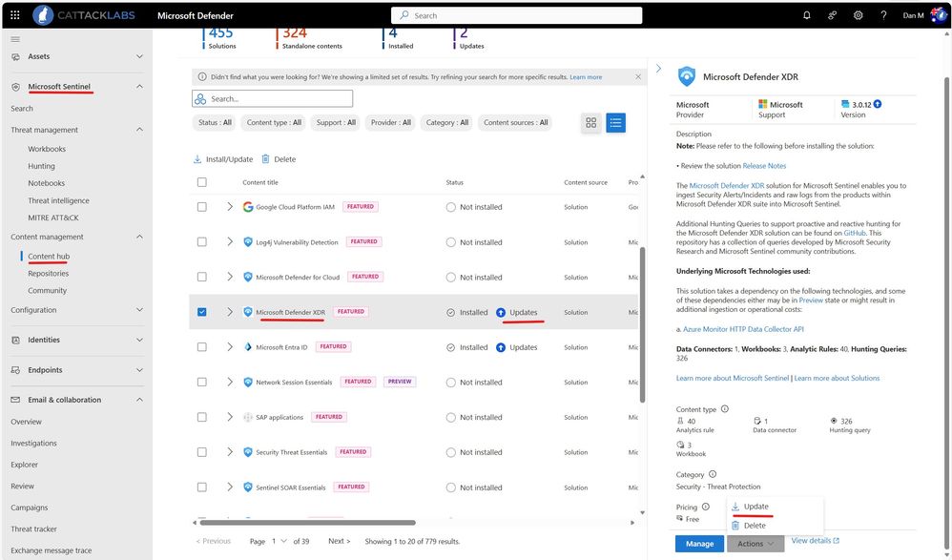
Task: Click the Manage button
Action: point(699,544)
